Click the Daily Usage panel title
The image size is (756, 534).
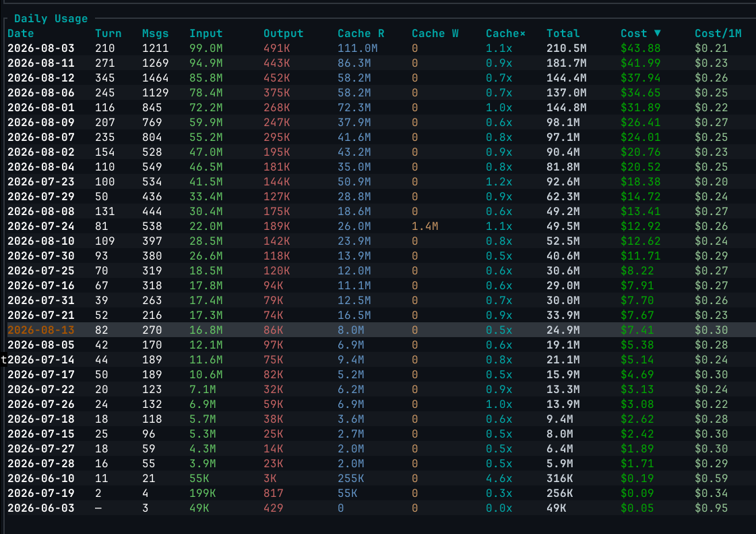51,18
